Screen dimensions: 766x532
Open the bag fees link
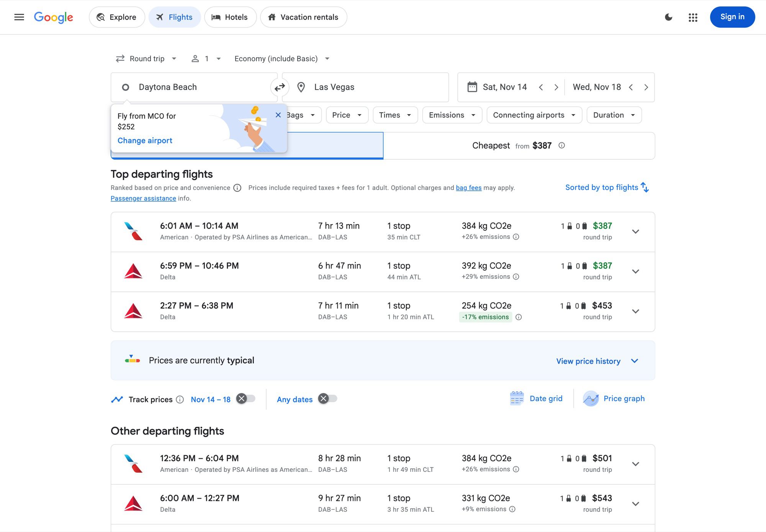[468, 188]
